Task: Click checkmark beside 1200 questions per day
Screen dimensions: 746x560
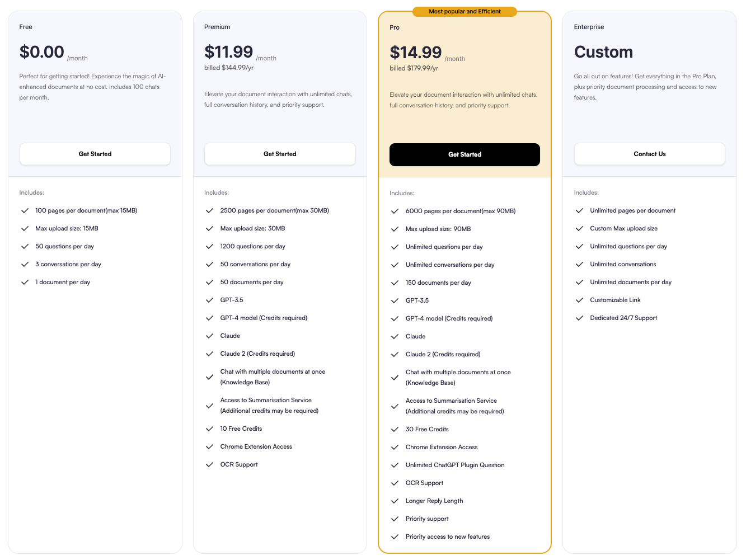Action: click(x=209, y=246)
